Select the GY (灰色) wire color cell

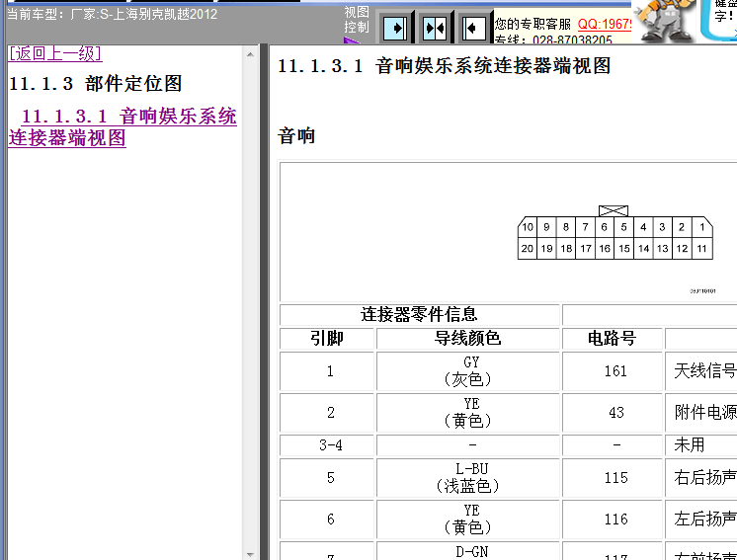(x=467, y=371)
